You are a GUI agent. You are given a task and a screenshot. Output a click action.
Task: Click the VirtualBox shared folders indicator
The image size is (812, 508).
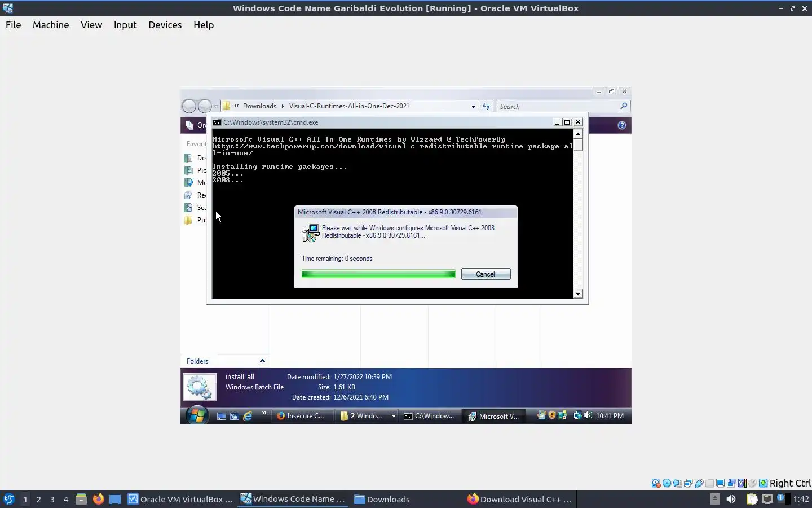pos(709,483)
